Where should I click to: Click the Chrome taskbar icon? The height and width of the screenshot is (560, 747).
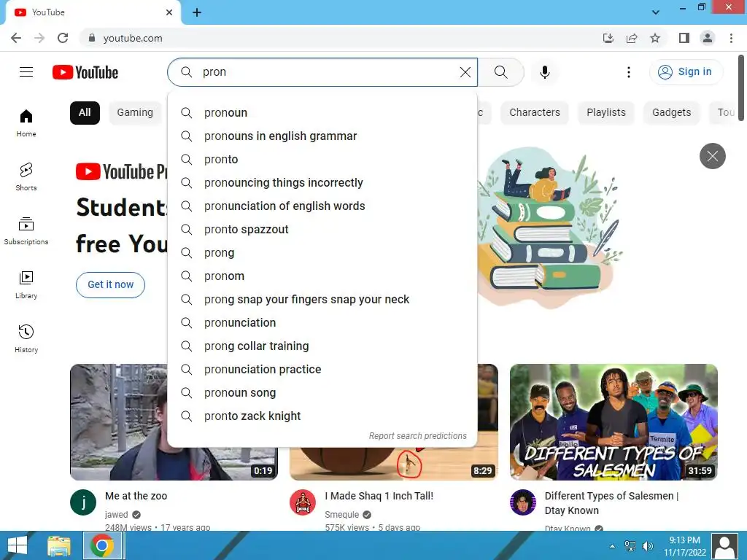102,545
